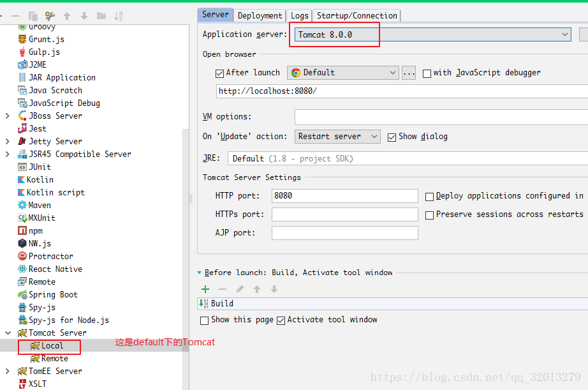This screenshot has height=390, width=588.
Task: Edit before launch task pencil button
Action: point(240,289)
